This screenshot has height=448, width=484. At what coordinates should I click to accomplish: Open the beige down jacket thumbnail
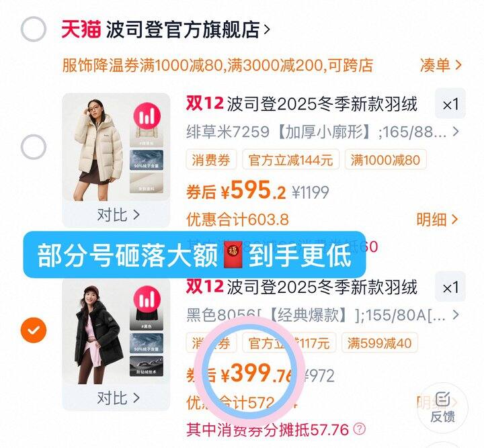coord(116,147)
